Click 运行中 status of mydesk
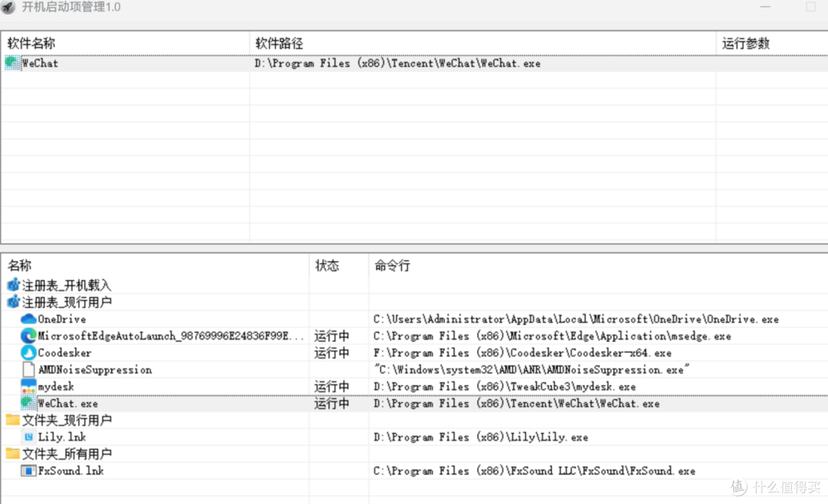828x504 pixels. [332, 387]
